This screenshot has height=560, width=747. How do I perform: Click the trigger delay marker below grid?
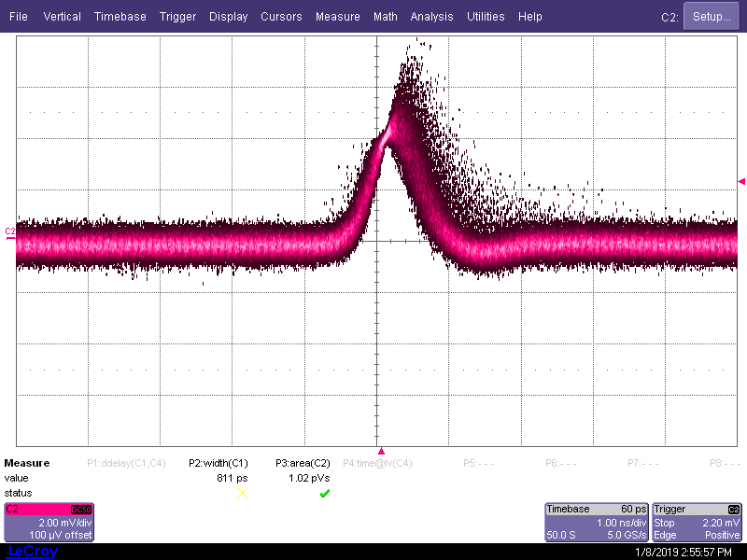pos(381,451)
